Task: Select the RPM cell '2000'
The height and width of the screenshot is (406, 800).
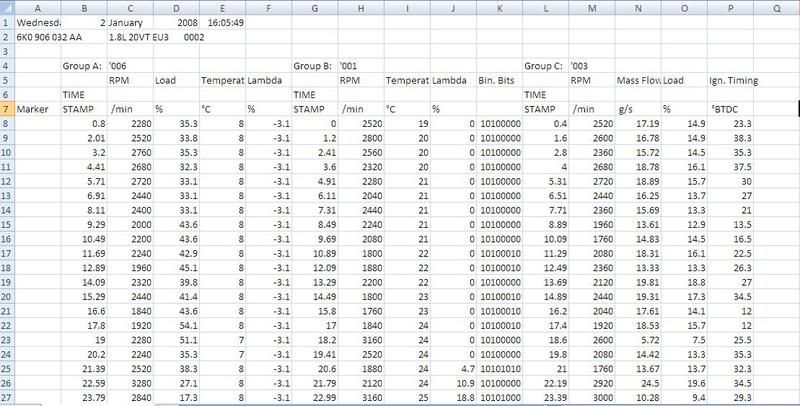Action: click(x=130, y=224)
